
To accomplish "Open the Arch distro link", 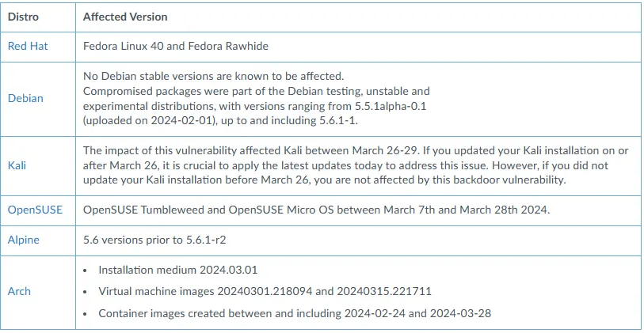I will pyautogui.click(x=19, y=291).
